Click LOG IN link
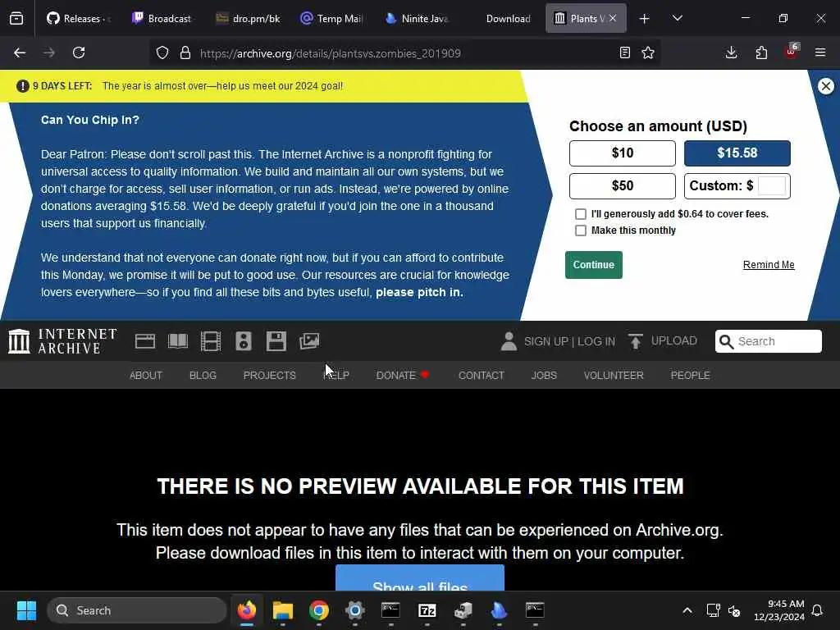Viewport: 840px width, 630px height. 596,341
